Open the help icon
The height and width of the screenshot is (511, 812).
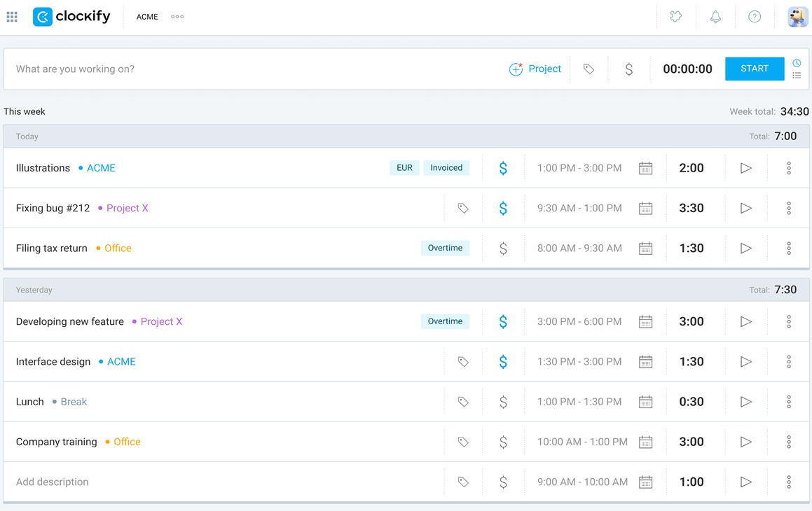[x=755, y=16]
